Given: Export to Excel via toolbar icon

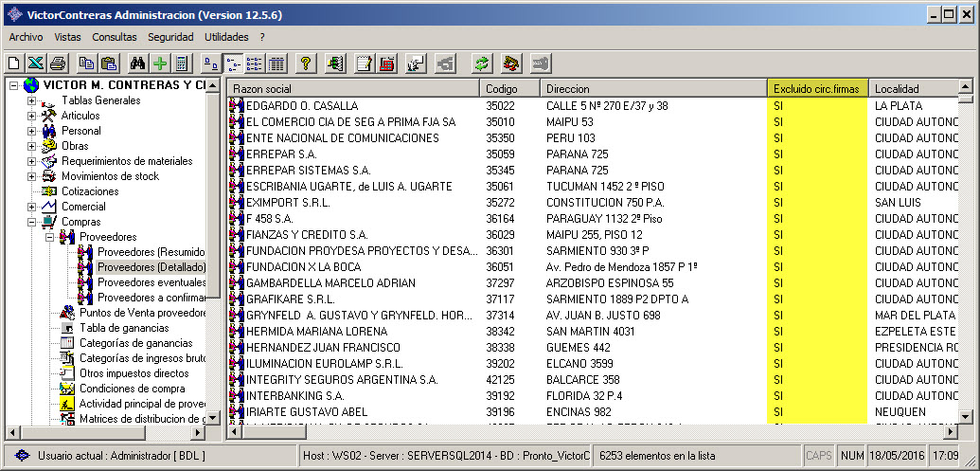Looking at the screenshot, I should tap(35, 63).
